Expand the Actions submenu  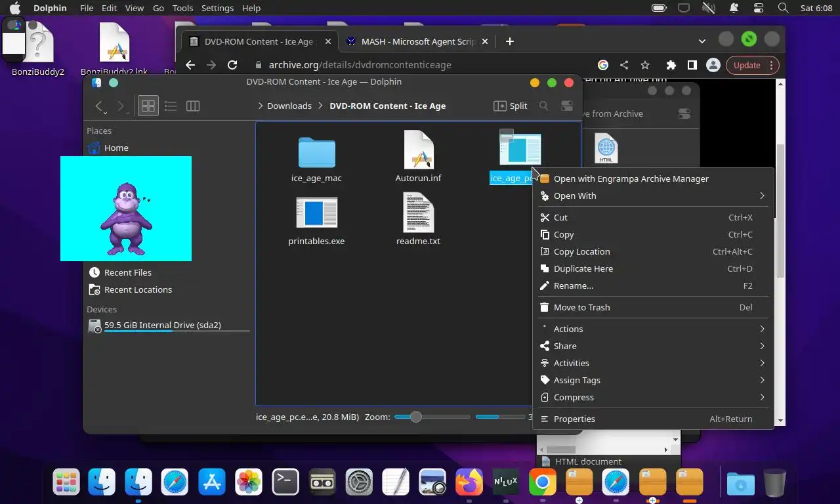click(654, 329)
